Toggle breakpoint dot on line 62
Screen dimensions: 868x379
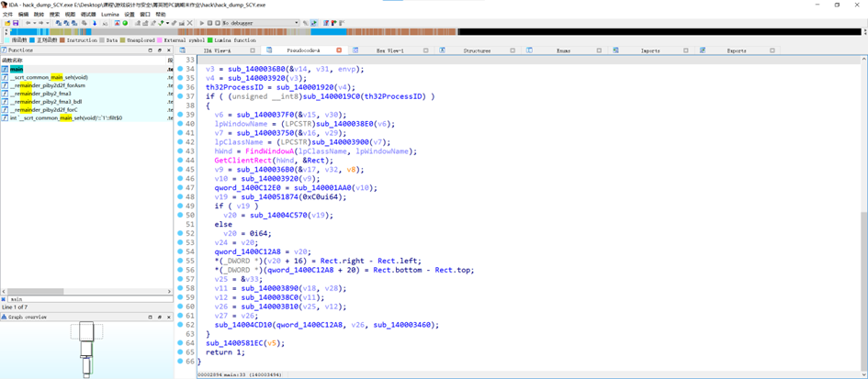click(180, 325)
